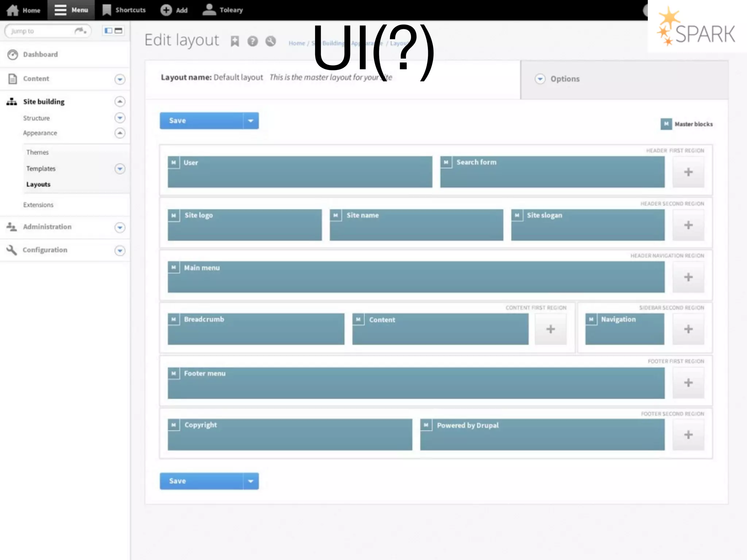This screenshot has width=747, height=560.
Task: Collapse the Appearance submenu arrow
Action: point(120,133)
